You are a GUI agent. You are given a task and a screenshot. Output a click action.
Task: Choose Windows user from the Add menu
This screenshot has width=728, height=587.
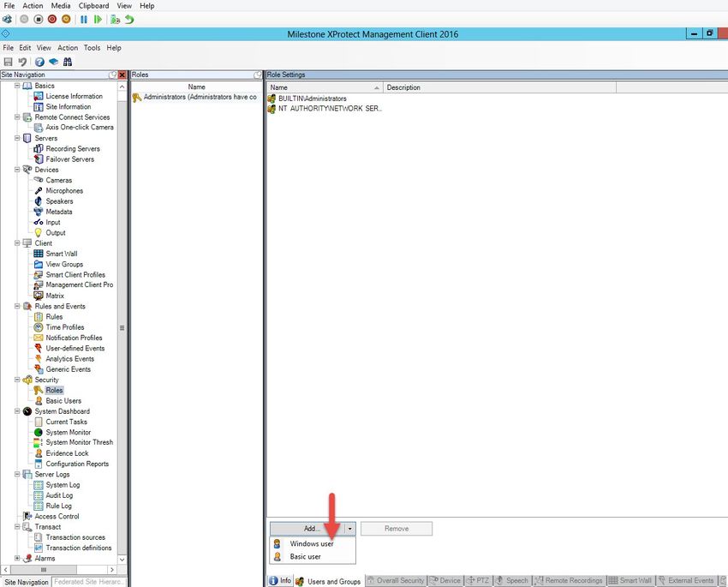point(312,544)
